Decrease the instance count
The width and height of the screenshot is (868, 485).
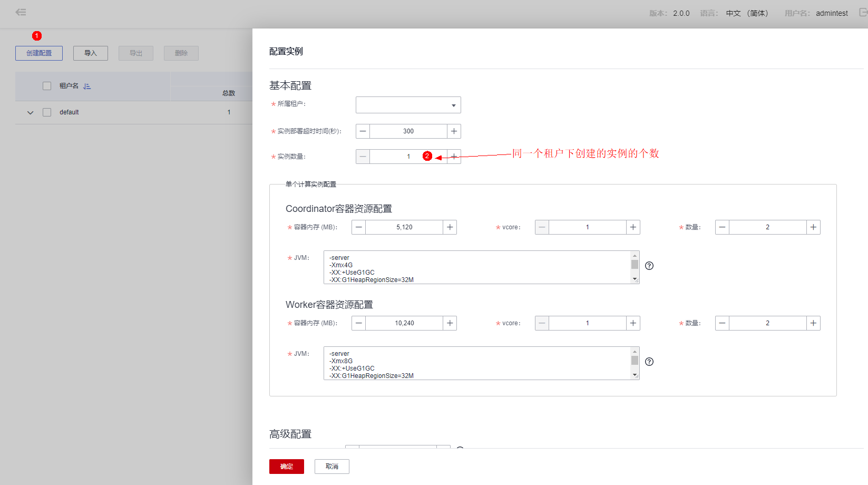[x=363, y=157]
